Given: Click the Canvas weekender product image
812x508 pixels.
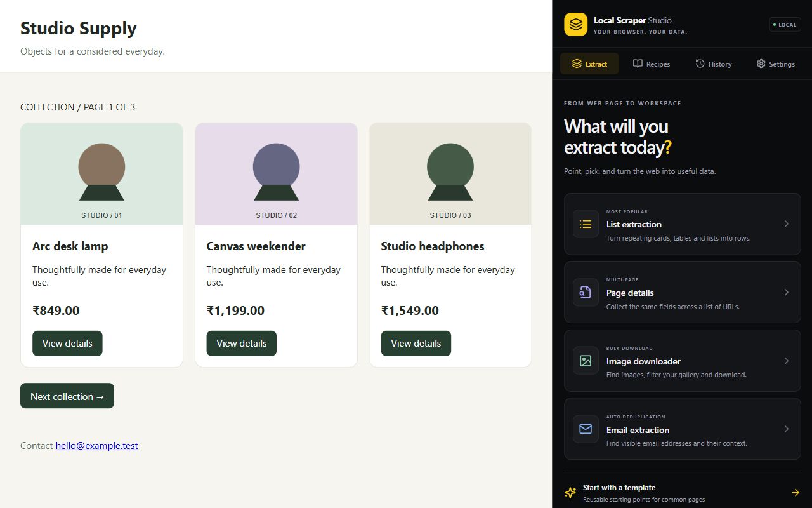Looking at the screenshot, I should pyautogui.click(x=276, y=174).
